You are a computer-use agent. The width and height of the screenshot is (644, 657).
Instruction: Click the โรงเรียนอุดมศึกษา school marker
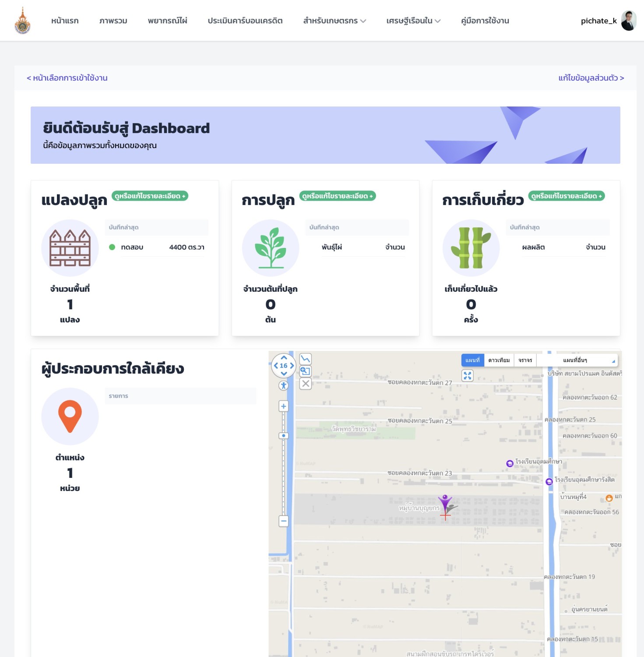pos(510,463)
